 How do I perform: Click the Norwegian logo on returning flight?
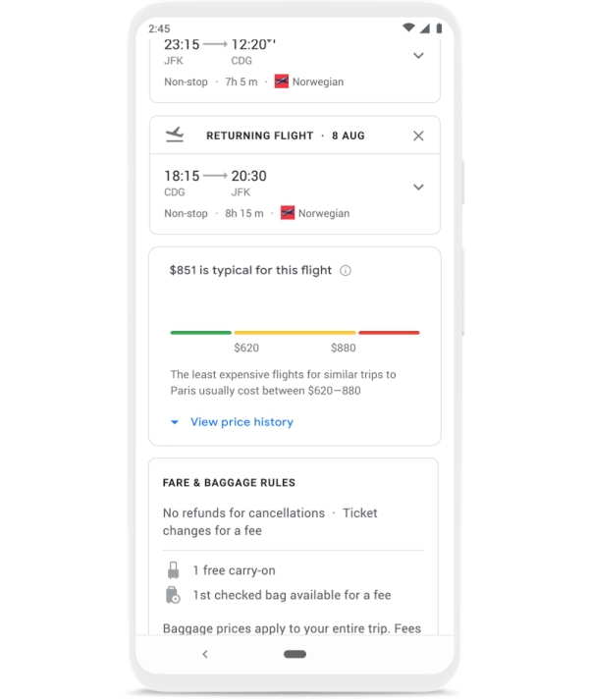288,213
